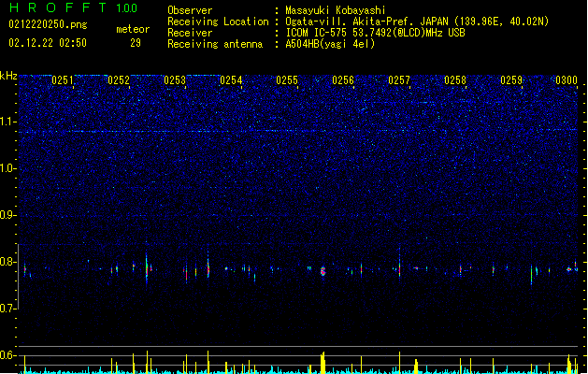The width and height of the screenshot is (588, 374).
Task: Select the ICOM IC-575 receiver details
Action: (376, 33)
